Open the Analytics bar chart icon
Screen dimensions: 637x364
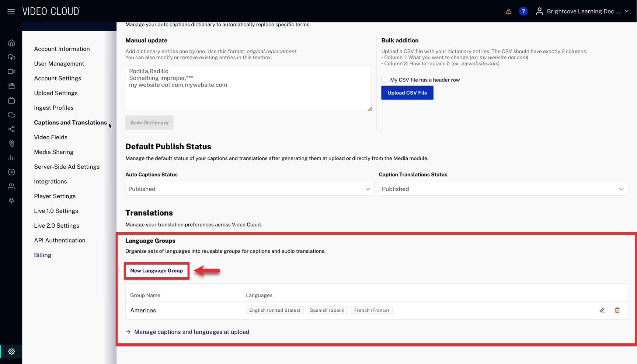tap(11, 158)
